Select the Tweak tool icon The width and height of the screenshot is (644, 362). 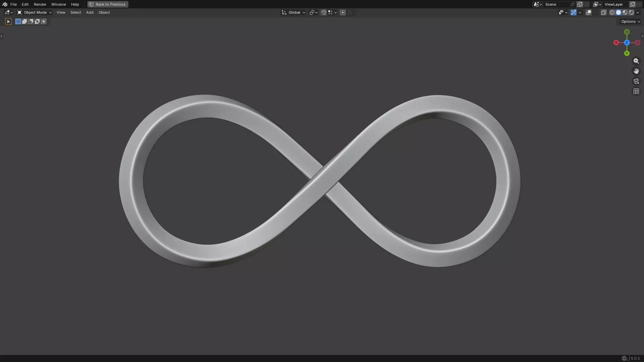coord(8,21)
